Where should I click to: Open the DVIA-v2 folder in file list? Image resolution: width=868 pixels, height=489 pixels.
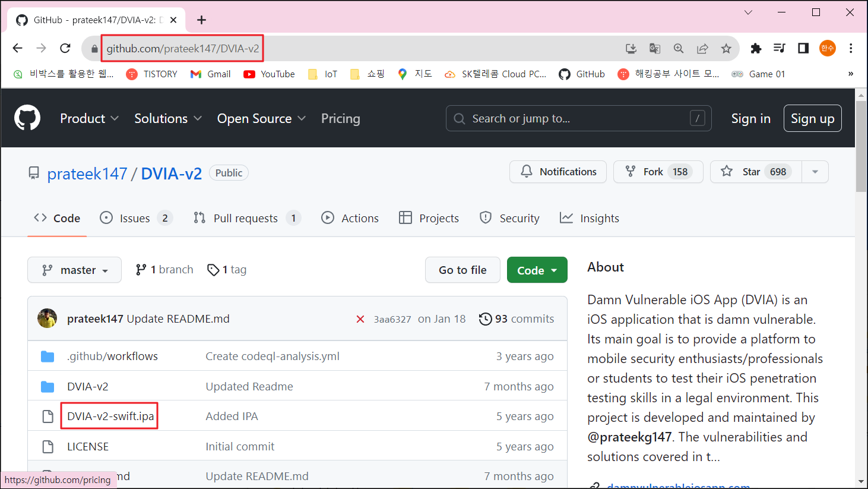[x=88, y=386]
